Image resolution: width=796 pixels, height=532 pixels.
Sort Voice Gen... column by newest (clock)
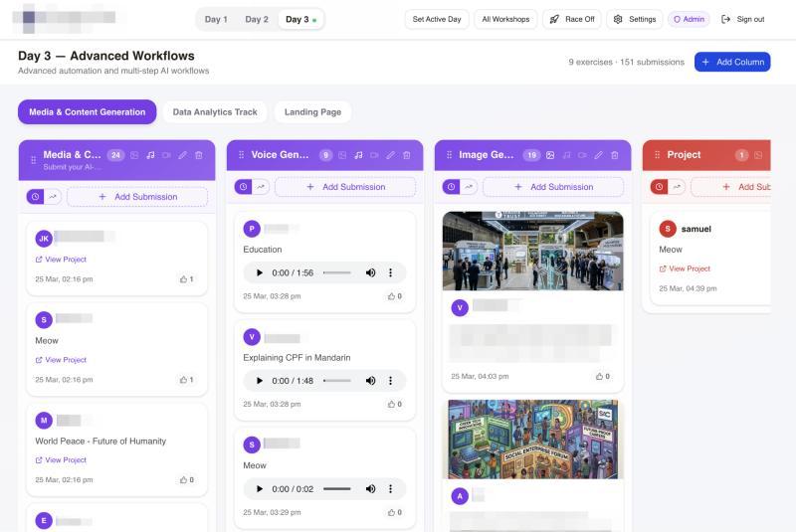pyautogui.click(x=243, y=187)
